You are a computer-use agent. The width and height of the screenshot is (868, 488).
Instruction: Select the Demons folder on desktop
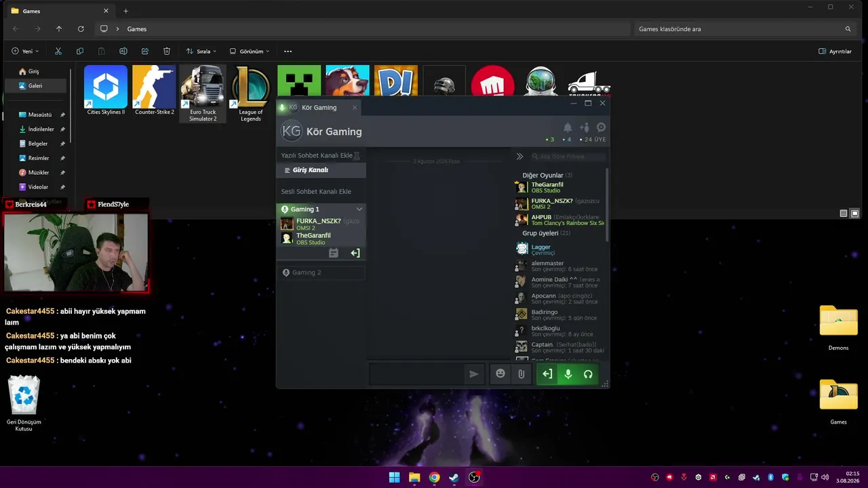pyautogui.click(x=839, y=328)
